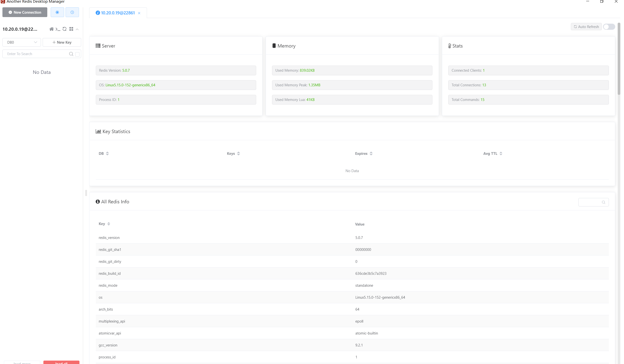This screenshot has width=624, height=364.
Task: Click the home icon for the connection
Action: [51, 29]
